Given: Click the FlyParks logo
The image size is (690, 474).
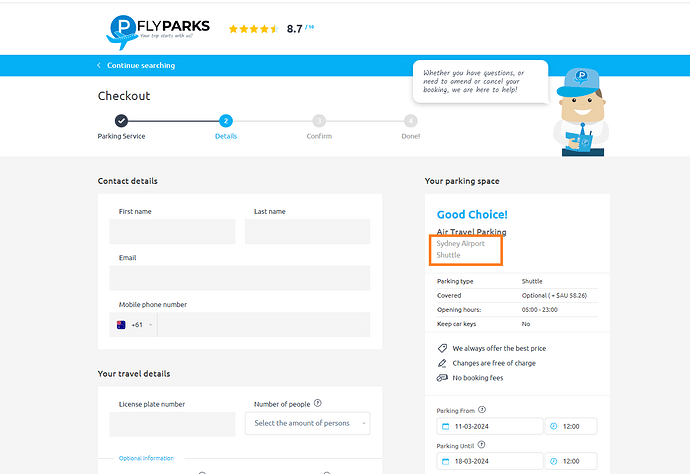Looking at the screenshot, I should (x=158, y=32).
